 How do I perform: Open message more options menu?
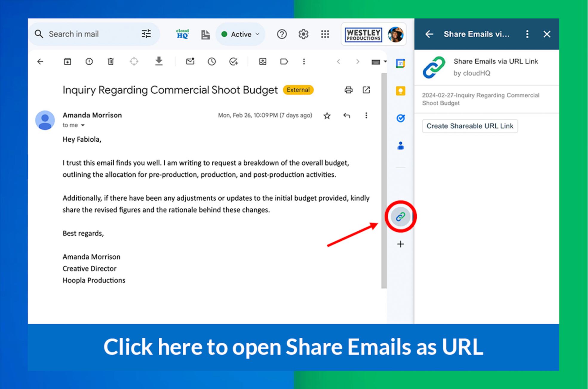tap(366, 115)
